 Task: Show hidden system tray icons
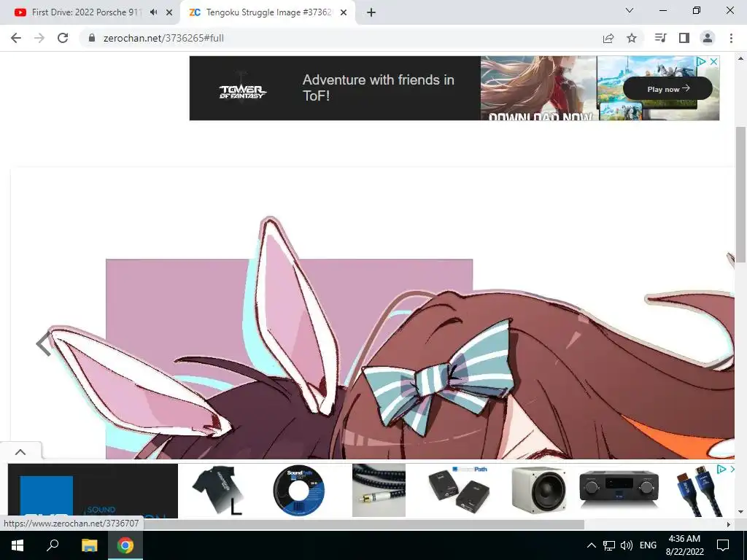pos(591,545)
